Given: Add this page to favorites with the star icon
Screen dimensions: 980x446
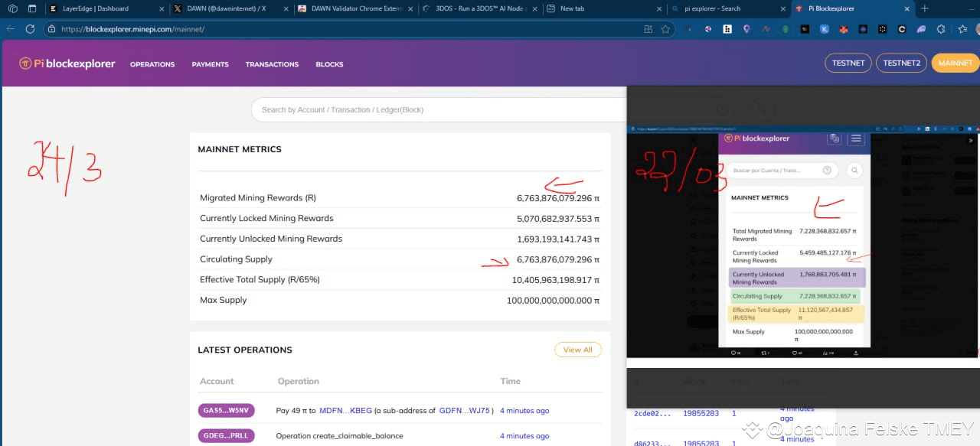Looking at the screenshot, I should [666, 29].
